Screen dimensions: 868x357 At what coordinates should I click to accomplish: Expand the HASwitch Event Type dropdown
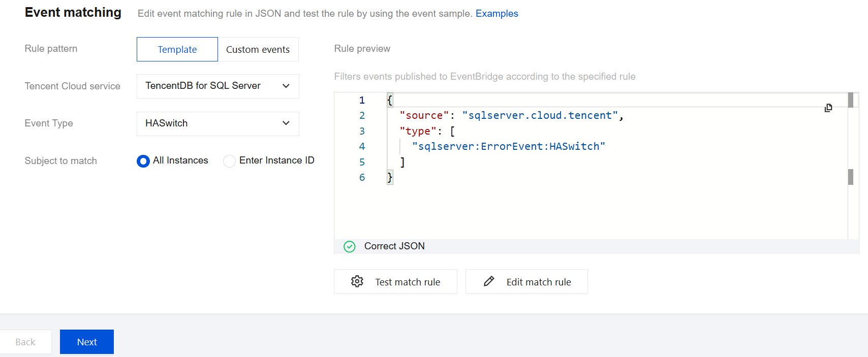coord(218,124)
